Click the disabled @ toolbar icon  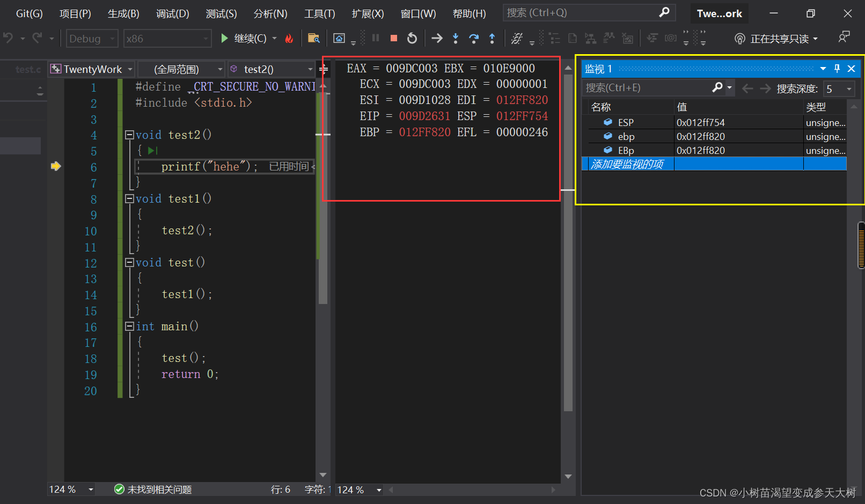click(x=670, y=38)
